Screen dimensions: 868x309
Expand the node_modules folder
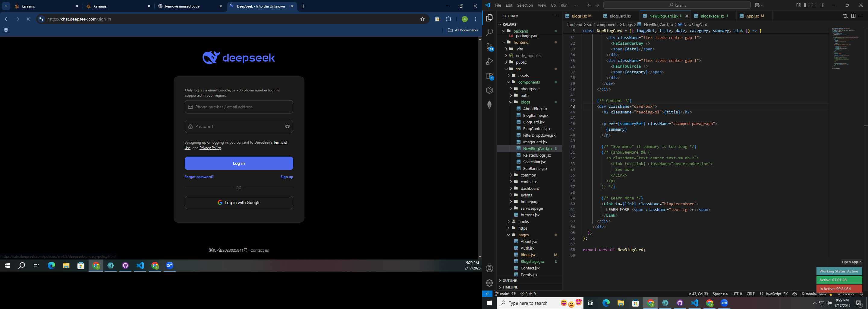click(x=506, y=56)
